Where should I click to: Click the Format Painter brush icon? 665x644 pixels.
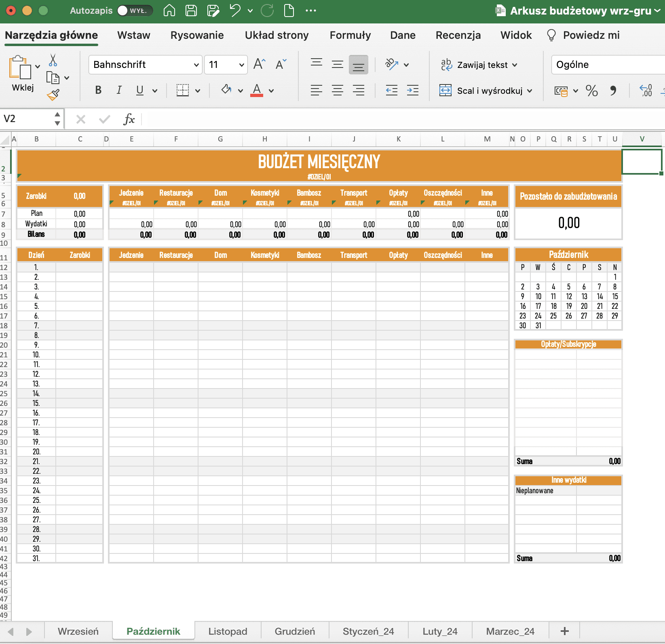pyautogui.click(x=53, y=95)
